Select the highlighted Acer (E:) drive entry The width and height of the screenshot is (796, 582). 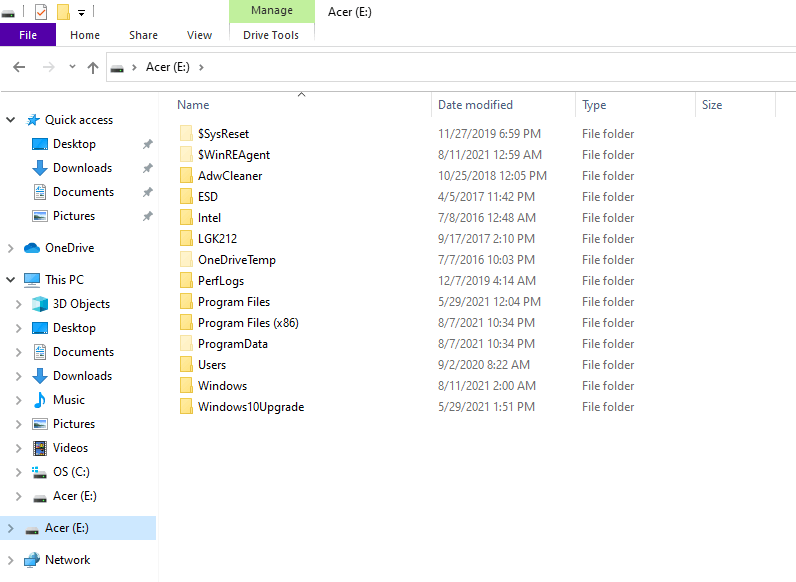(78, 528)
